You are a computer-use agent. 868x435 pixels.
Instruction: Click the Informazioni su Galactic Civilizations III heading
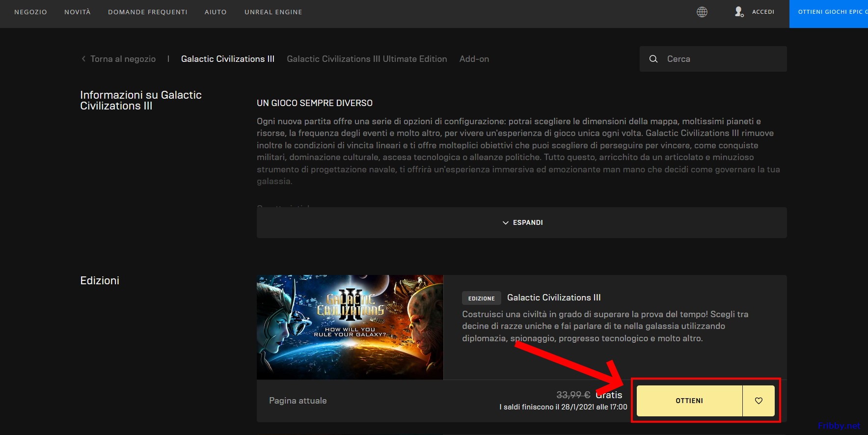pos(141,101)
